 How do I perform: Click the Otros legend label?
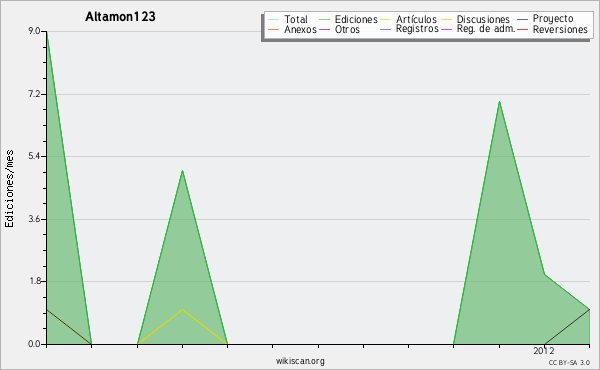[x=347, y=29]
